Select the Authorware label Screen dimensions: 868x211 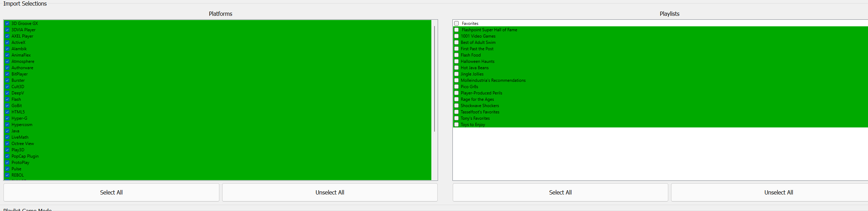pyautogui.click(x=22, y=68)
